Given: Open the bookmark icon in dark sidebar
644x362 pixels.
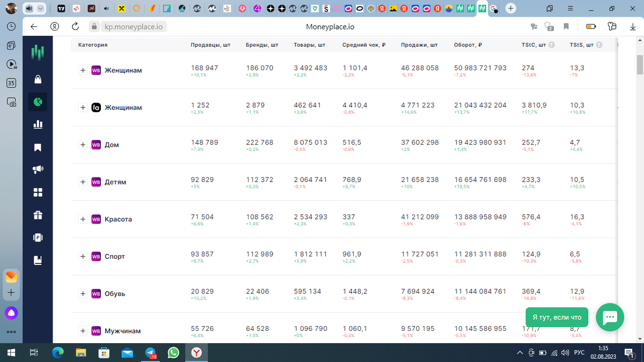Looking at the screenshot, I should (x=38, y=147).
